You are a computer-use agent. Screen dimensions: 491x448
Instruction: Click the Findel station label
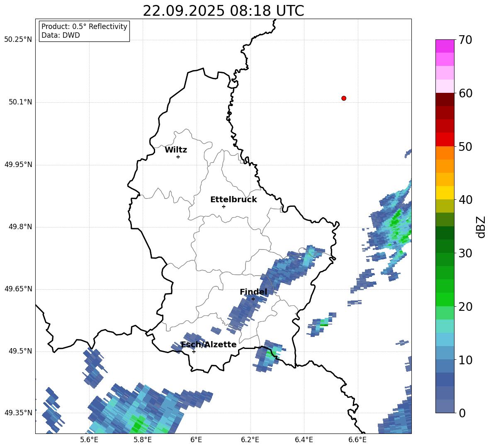(253, 292)
